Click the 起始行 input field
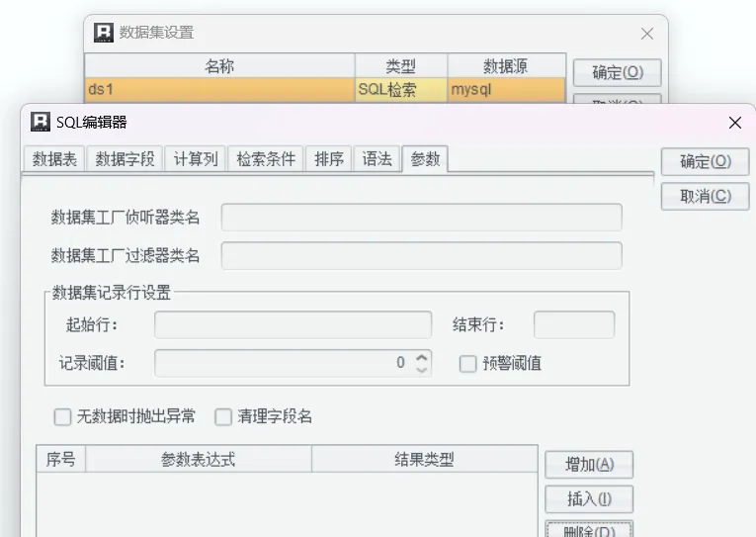756x537 pixels. pos(293,324)
